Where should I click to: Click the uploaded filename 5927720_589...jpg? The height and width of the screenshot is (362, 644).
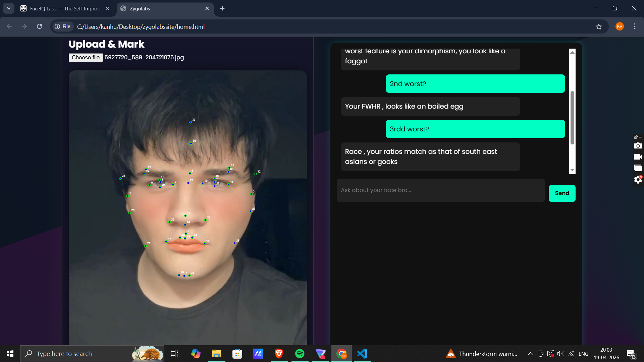(x=144, y=57)
